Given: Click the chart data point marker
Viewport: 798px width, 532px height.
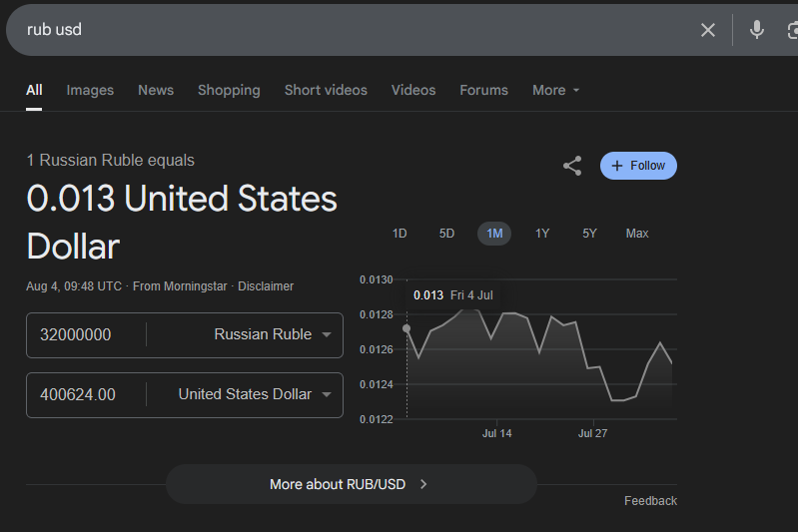Looking at the screenshot, I should coord(406,328).
